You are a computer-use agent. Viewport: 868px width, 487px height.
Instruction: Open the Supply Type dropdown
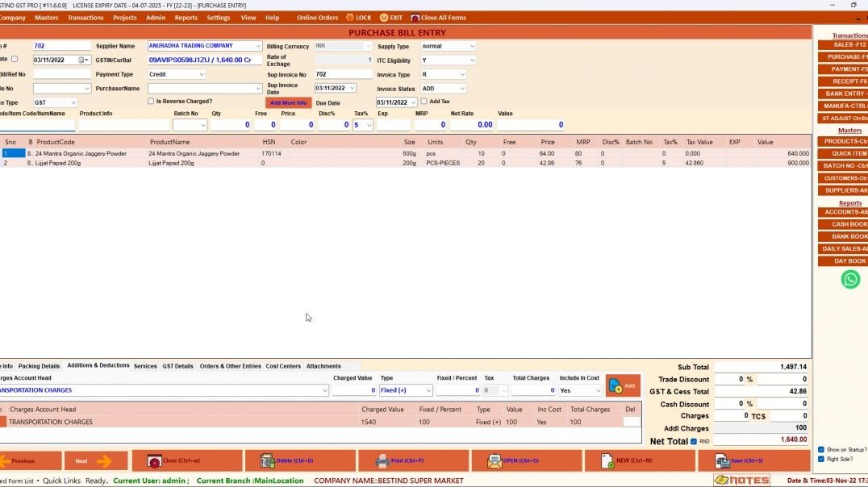point(447,46)
